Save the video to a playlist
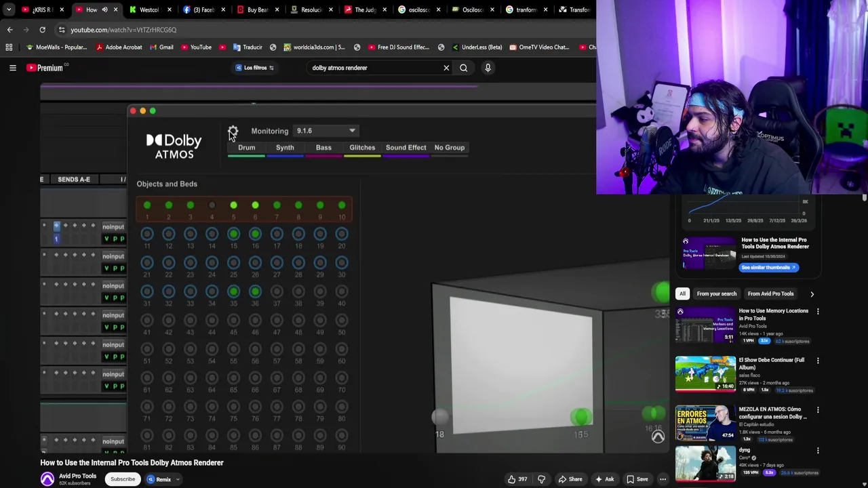The image size is (868, 488). coord(636,479)
